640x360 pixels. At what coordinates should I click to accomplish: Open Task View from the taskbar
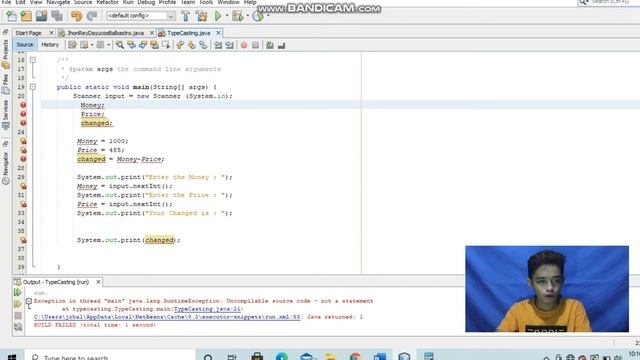[x=232, y=357]
